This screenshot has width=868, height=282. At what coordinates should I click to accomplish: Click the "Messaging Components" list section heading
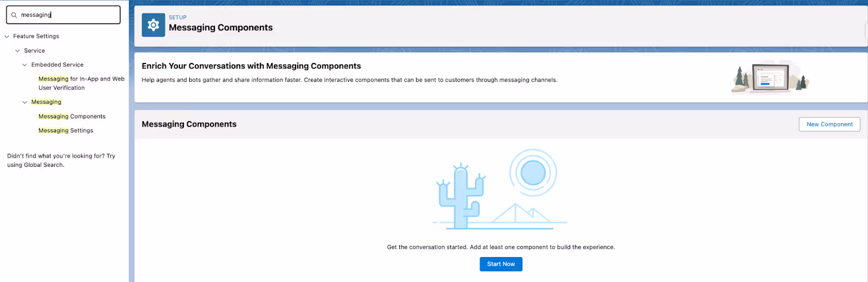coord(189,124)
